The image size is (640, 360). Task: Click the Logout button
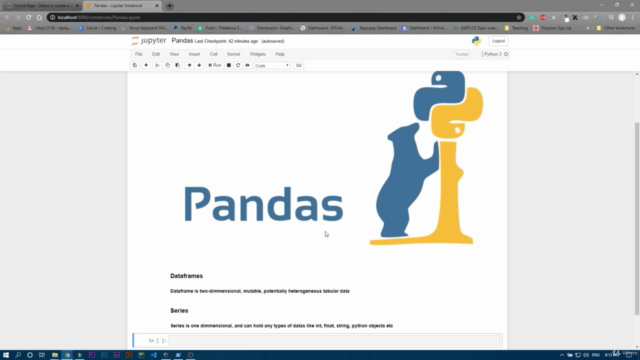point(498,41)
